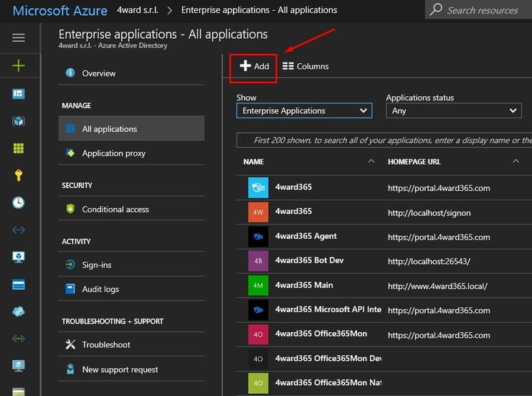
Task: Open Application proxy menu item
Action: [x=132, y=153]
